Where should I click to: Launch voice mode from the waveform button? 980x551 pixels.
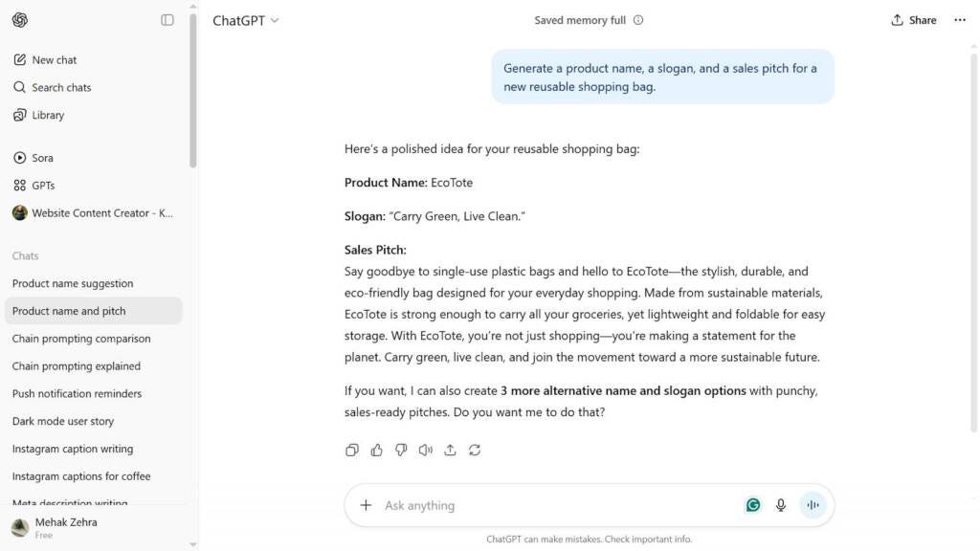[813, 505]
